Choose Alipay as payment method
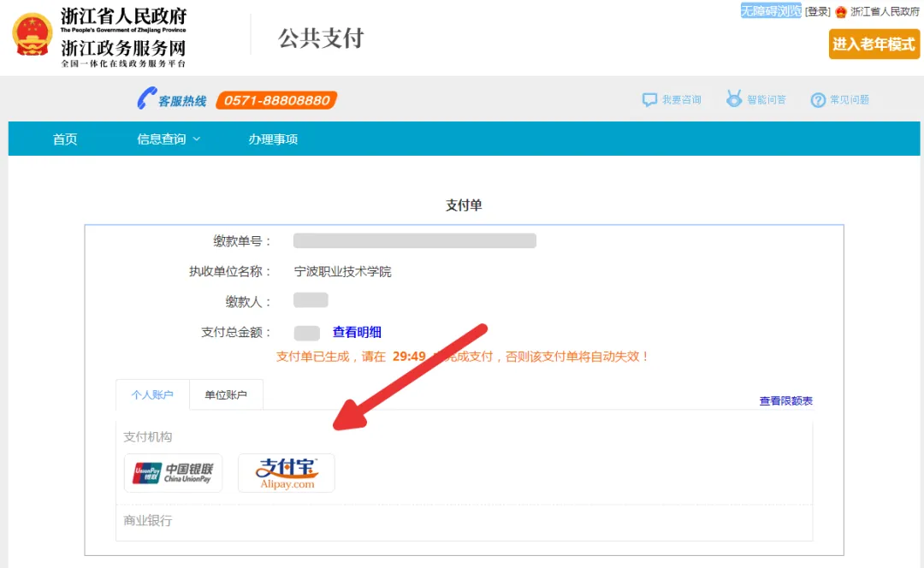The height and width of the screenshot is (568, 924). coord(287,473)
